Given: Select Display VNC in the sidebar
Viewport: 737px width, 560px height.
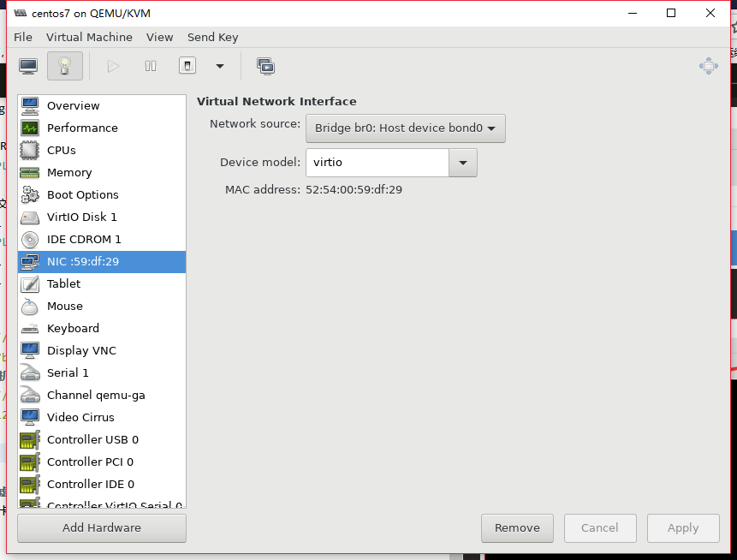Looking at the screenshot, I should click(x=81, y=350).
